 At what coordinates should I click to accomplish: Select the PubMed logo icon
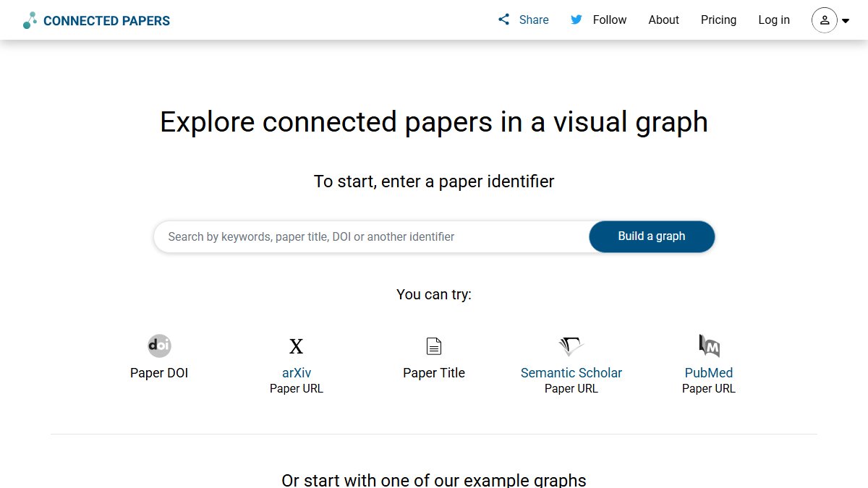[x=709, y=346]
